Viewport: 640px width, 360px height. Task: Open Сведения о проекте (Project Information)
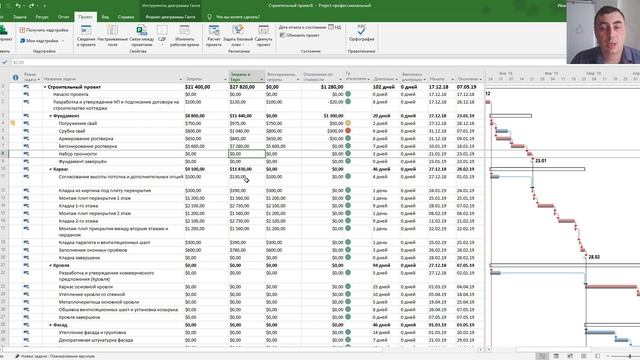86,36
